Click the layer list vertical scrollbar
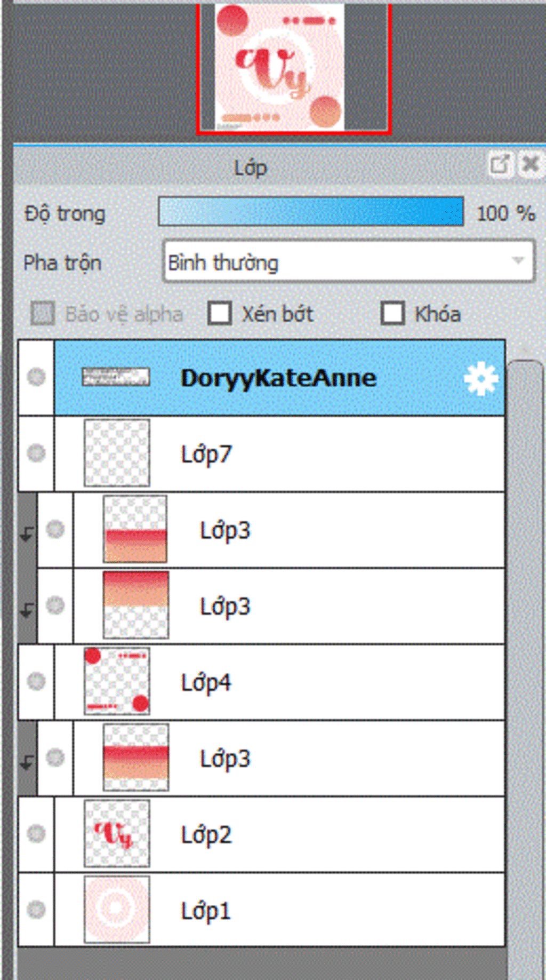 (525, 667)
